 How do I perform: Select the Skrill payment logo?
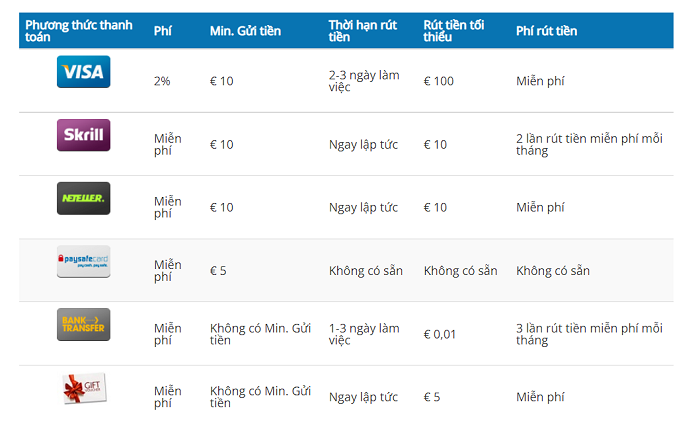[x=83, y=135]
